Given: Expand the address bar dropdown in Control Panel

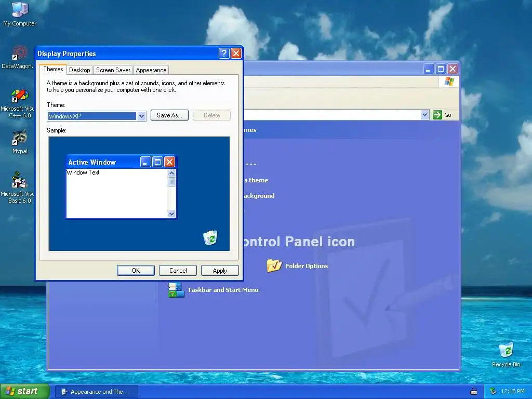Looking at the screenshot, I should click(424, 115).
